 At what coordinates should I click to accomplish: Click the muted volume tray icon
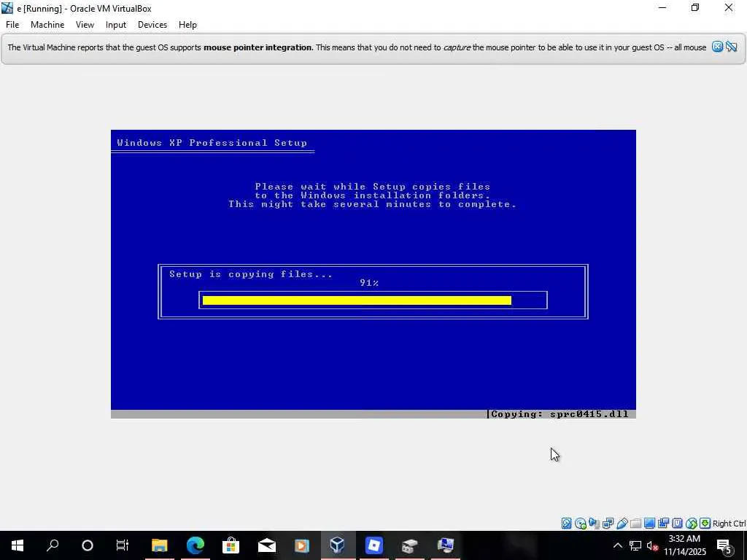tap(653, 545)
